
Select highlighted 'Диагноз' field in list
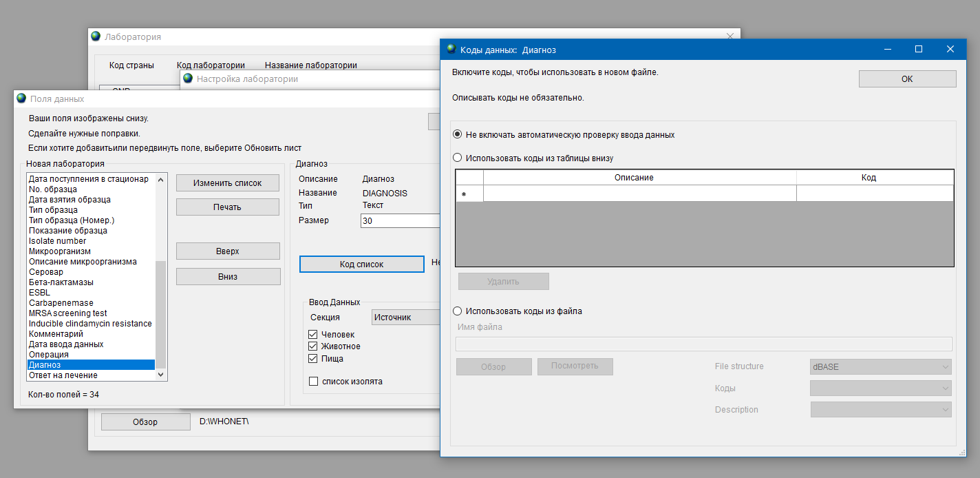(92, 365)
